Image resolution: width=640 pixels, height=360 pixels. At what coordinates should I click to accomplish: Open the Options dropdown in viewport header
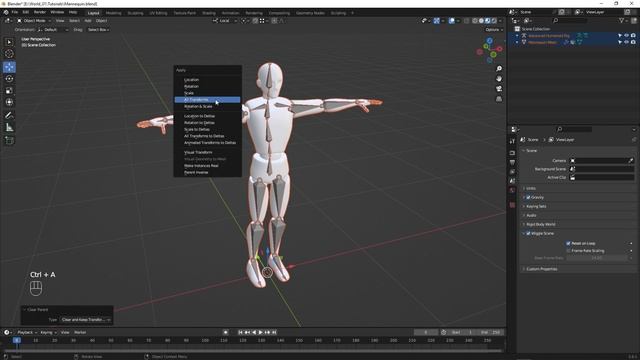494,30
